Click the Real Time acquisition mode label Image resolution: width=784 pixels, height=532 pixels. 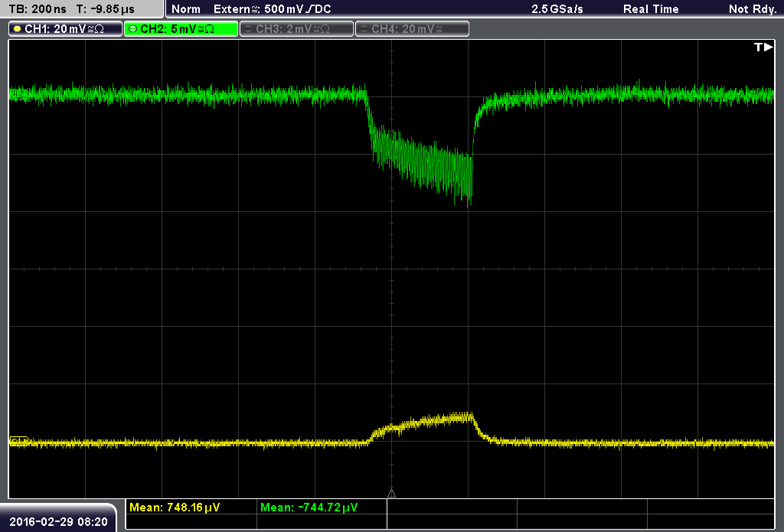pyautogui.click(x=651, y=9)
